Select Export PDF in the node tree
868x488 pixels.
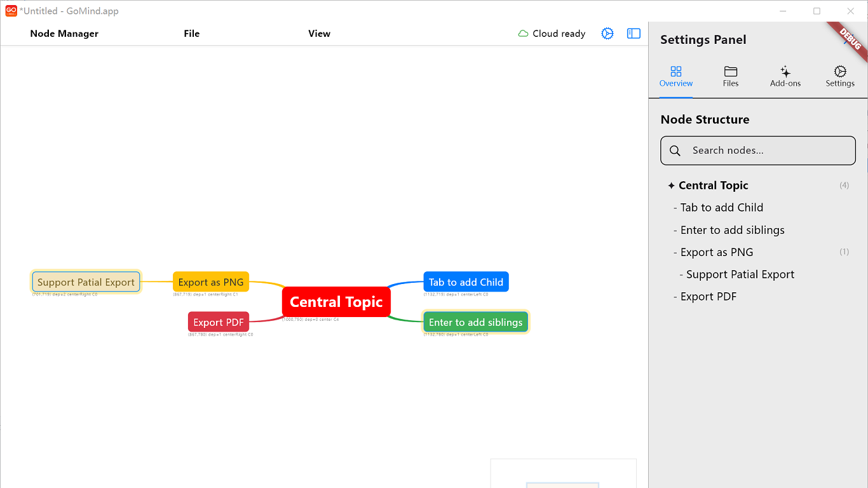coord(709,296)
